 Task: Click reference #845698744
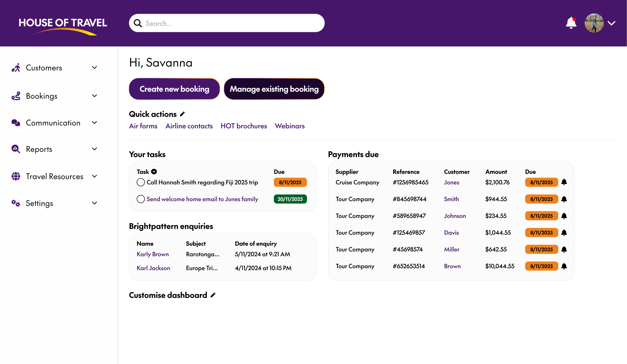pyautogui.click(x=410, y=199)
